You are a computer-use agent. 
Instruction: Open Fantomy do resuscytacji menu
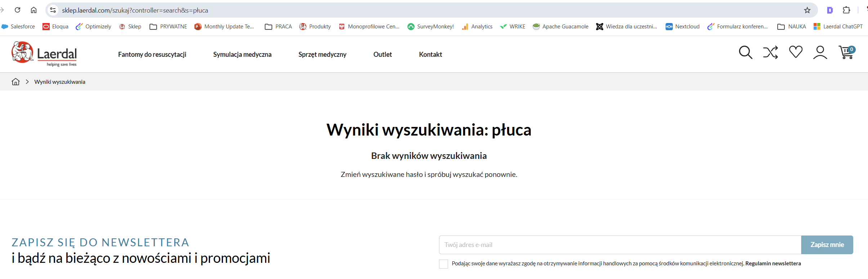[x=152, y=54]
